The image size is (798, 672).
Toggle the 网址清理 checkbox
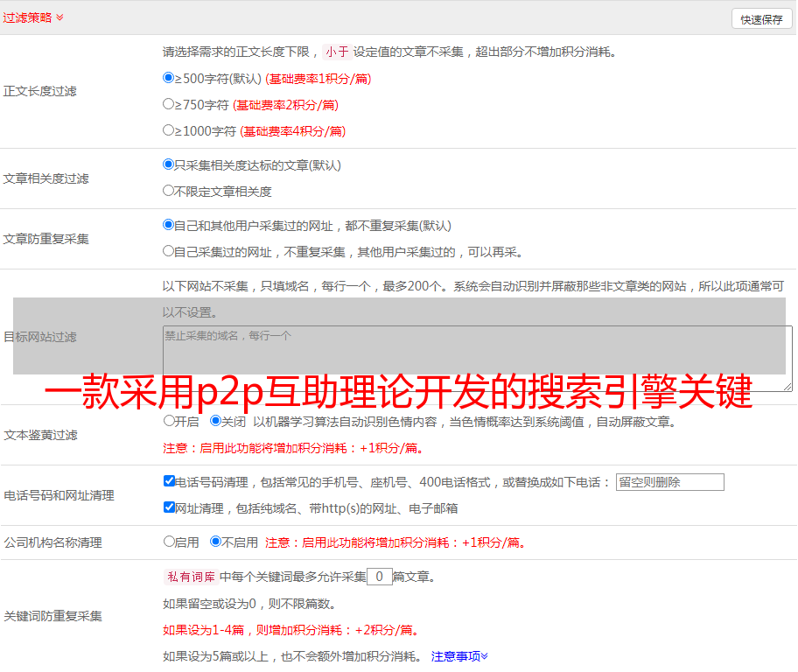click(170, 507)
